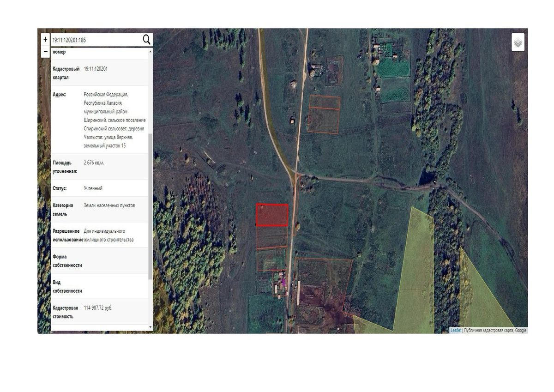
Task: Click the 'Вид собственности' label
Action: [x=67, y=287]
